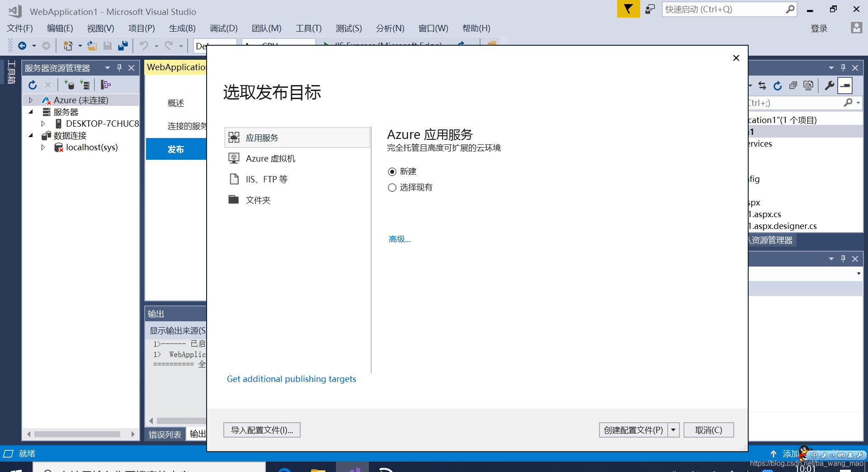Viewport: 868px width, 472px height.
Task: Click the Redo icon in toolbar
Action: point(169,46)
